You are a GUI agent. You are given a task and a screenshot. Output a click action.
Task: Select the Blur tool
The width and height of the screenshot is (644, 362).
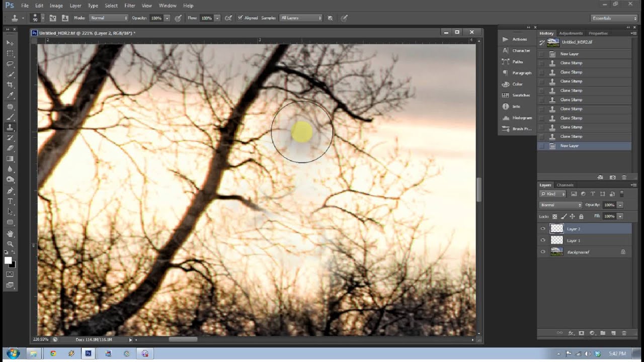(10, 169)
